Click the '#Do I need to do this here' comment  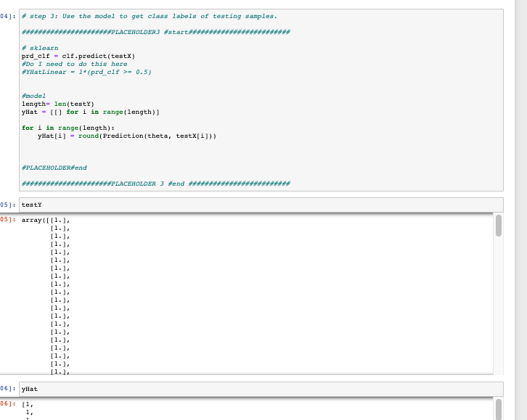74,64
